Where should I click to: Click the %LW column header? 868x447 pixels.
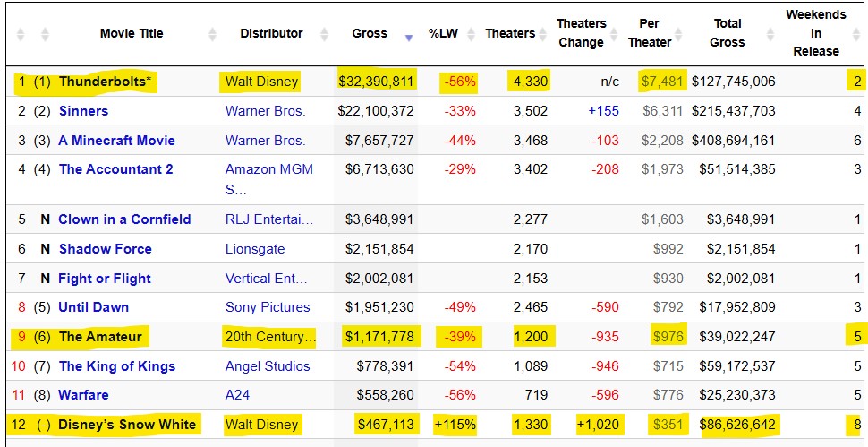click(x=444, y=33)
